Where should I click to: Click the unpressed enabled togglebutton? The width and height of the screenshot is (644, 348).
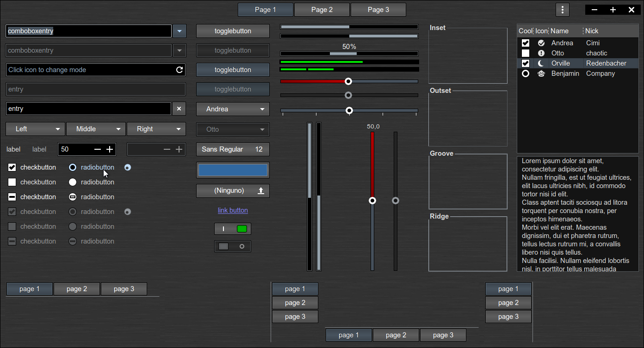pos(233,31)
